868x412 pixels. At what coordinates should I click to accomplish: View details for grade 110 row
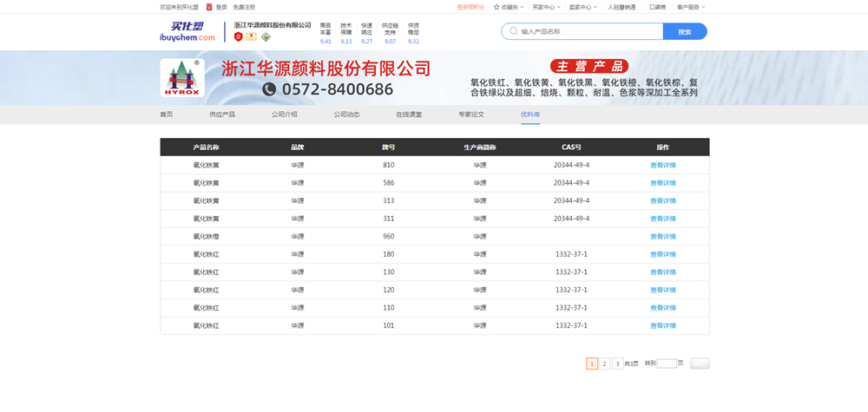click(663, 307)
